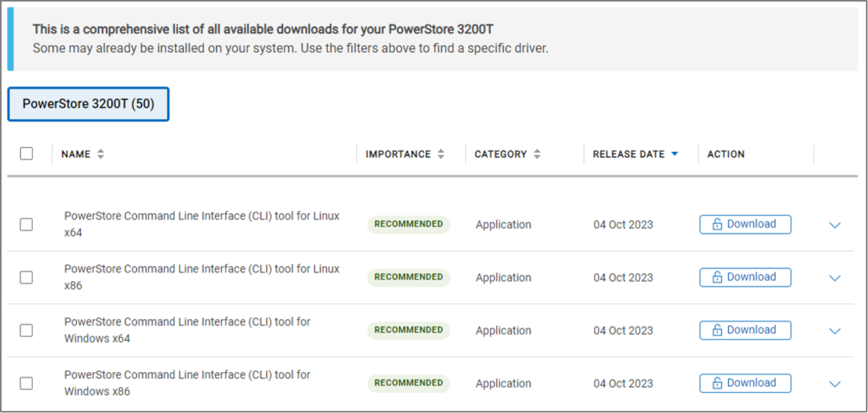Click the Linux x86 CLI tool name

click(x=202, y=277)
